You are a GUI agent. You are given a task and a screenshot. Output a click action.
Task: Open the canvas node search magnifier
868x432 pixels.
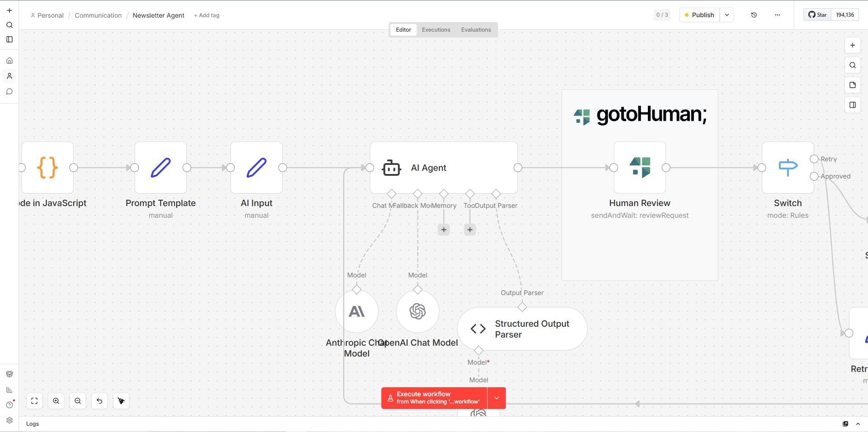[x=853, y=65]
